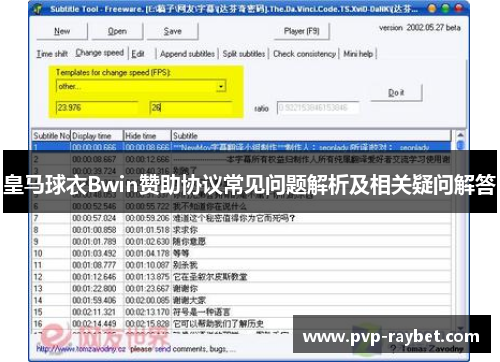Save the subtitle file
This screenshot has height=362, width=500.
click(x=172, y=31)
